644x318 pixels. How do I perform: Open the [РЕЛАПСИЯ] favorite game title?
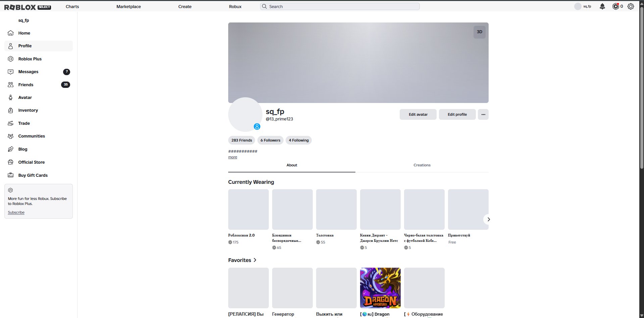246,314
